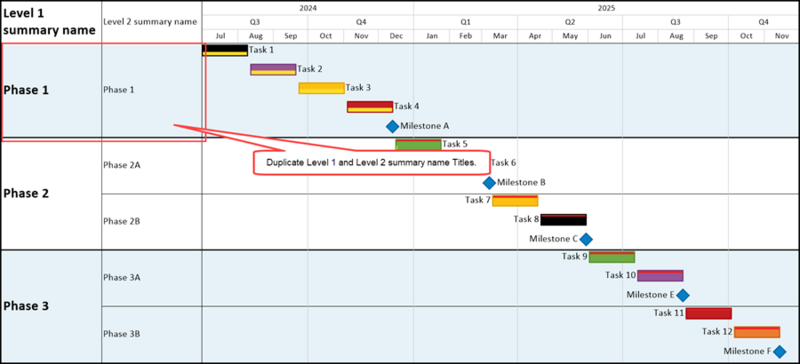Click the Phase 3A summary row label
Image resolution: width=800 pixels, height=364 pixels.
click(x=122, y=278)
